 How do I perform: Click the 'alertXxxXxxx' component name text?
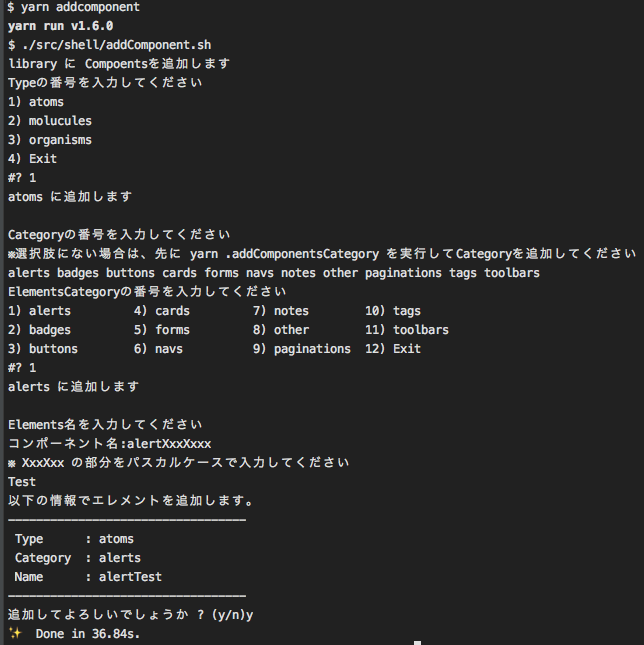162,444
